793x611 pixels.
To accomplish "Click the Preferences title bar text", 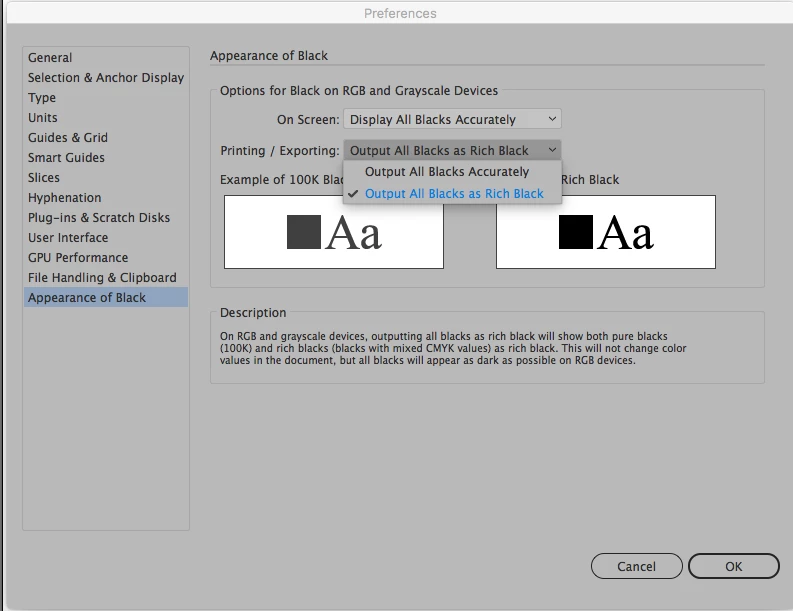I will click(400, 13).
